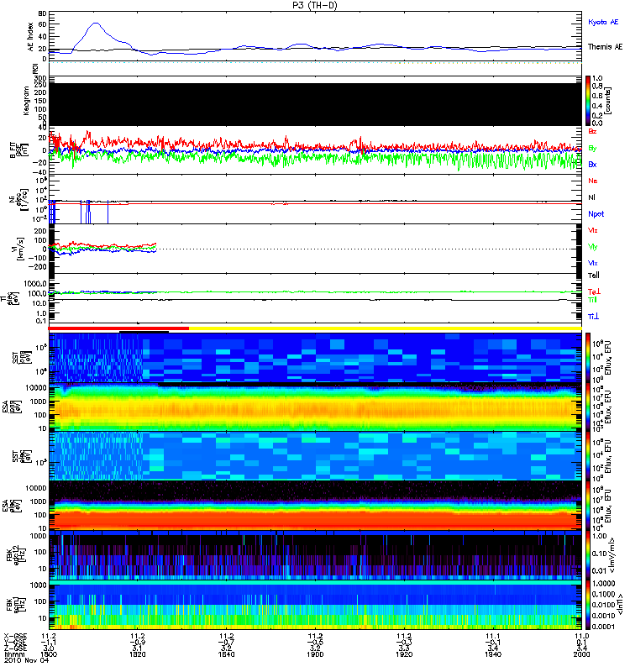Click the Keogram counts color bar
Viewport: 630px width, 672px height.
(x=588, y=101)
